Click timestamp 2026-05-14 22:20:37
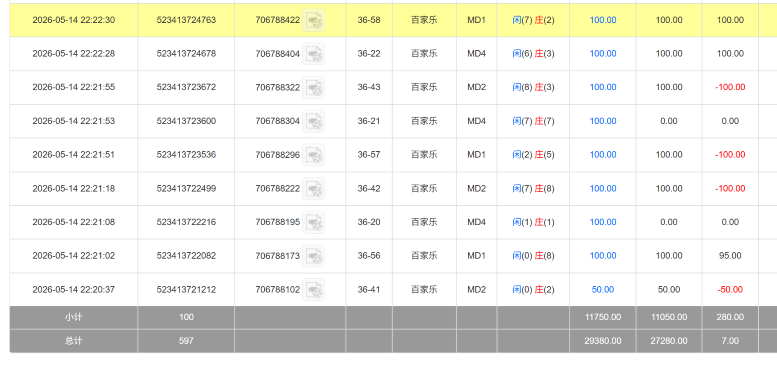This screenshot has height=368, width=777. coord(74,289)
